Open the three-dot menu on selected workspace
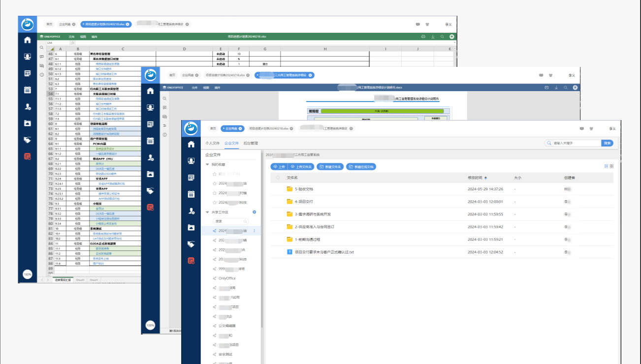This screenshot has height=364, width=641. pyautogui.click(x=255, y=231)
